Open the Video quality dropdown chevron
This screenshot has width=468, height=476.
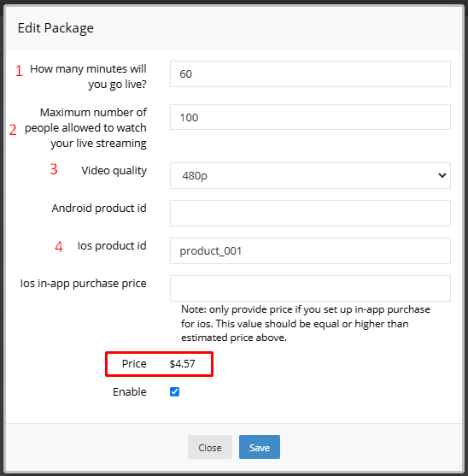(442, 175)
